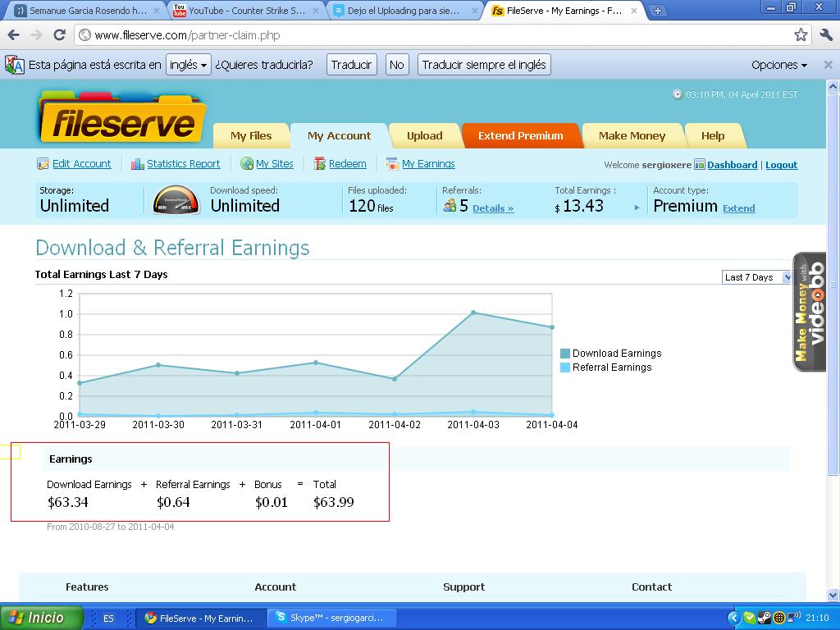Viewport: 840px width, 630px height.
Task: Go back using the browser back arrow
Action: tap(13, 35)
